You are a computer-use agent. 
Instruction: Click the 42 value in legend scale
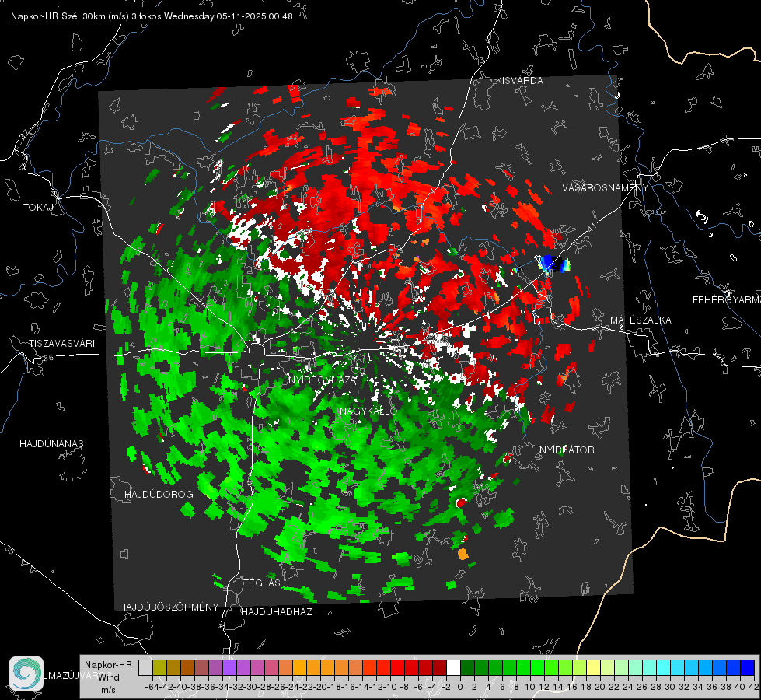753,687
